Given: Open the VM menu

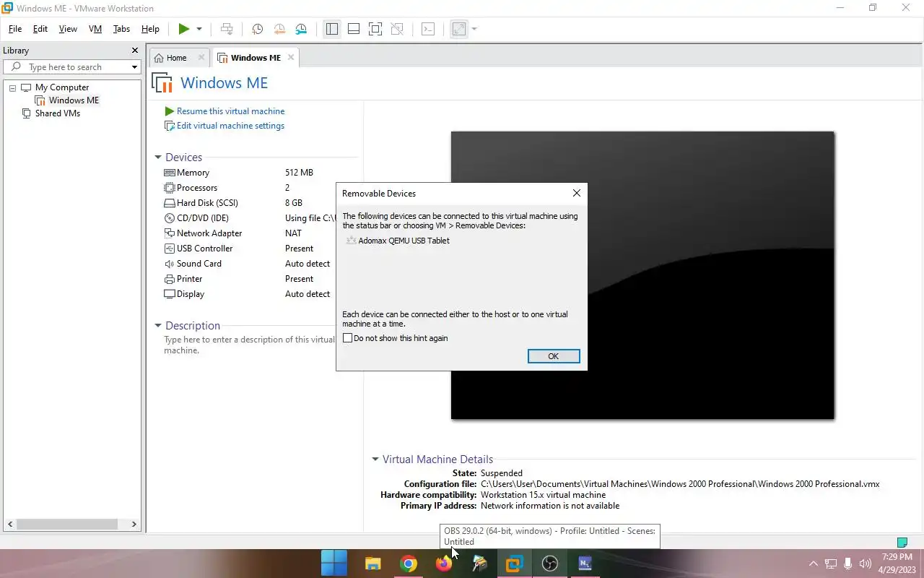Looking at the screenshot, I should [x=95, y=29].
